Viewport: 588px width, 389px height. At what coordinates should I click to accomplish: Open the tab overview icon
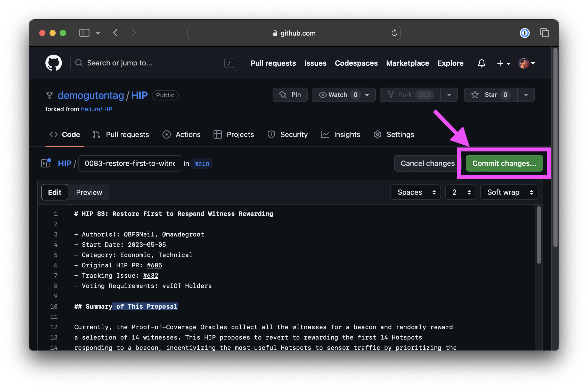pyautogui.click(x=544, y=33)
